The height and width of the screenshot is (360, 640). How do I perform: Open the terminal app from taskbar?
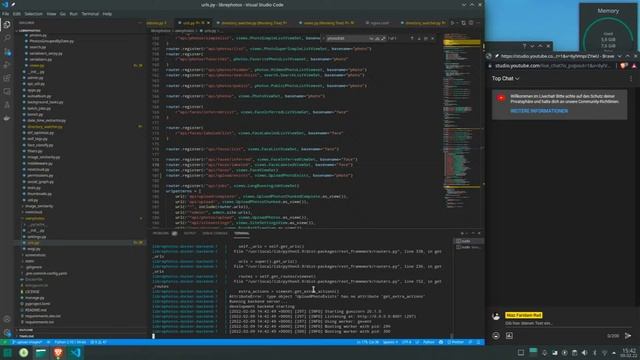pyautogui.click(x=41, y=353)
